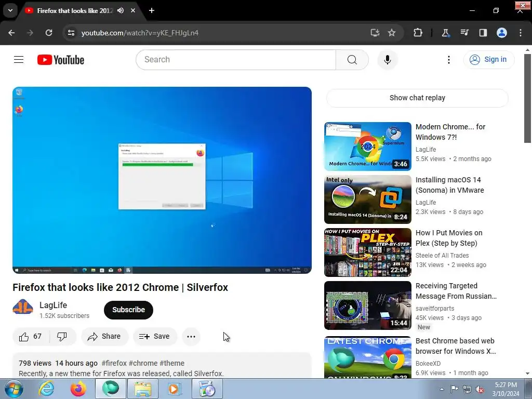
Task: Open Chrome three-dot menu
Action: click(x=521, y=33)
